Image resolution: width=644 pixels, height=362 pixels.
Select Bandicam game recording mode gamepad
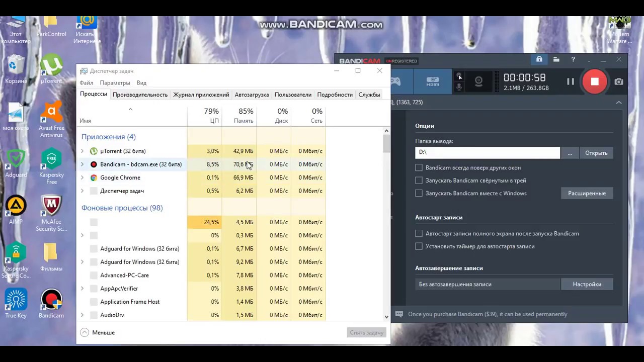397,81
